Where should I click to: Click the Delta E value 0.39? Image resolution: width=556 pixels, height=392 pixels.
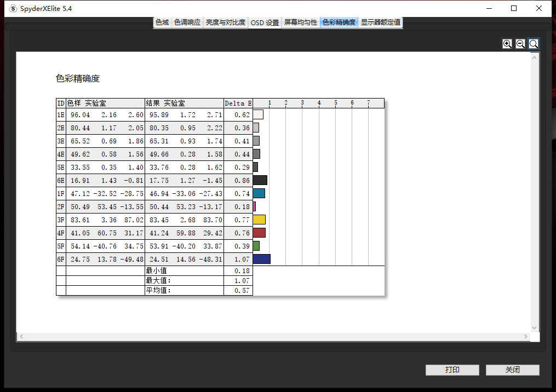click(x=242, y=246)
